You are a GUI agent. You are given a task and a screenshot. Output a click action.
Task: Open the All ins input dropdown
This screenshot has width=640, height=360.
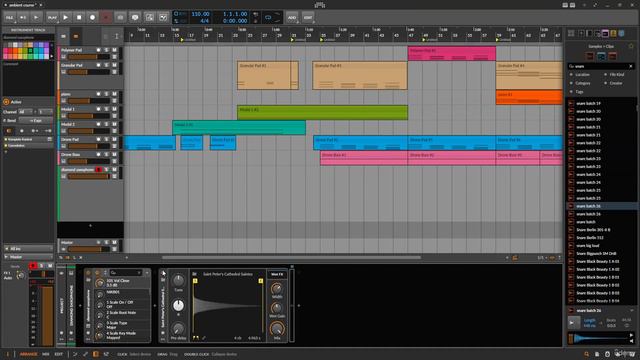[28, 248]
